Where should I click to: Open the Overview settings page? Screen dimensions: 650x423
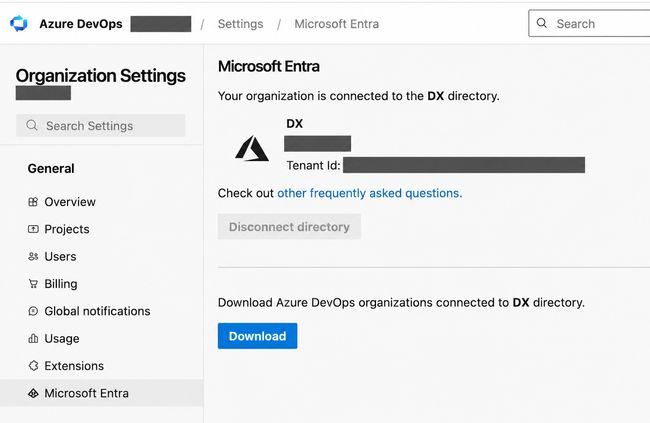[102, 202]
